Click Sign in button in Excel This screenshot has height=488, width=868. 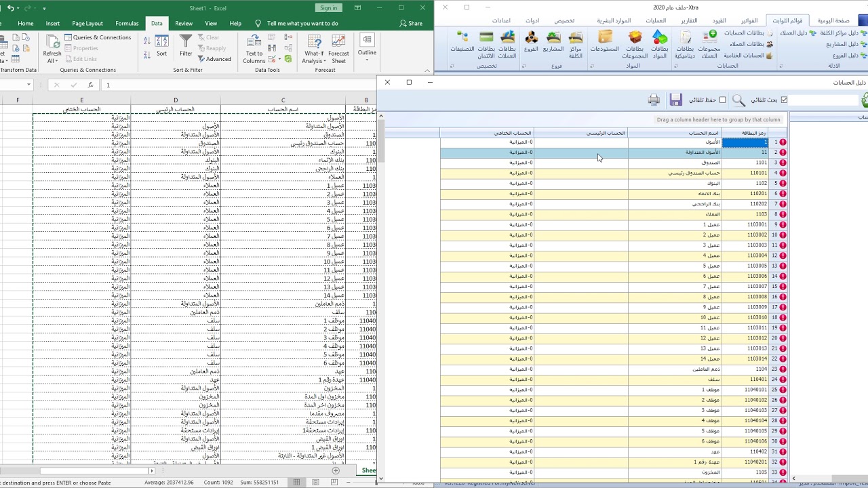(x=328, y=8)
